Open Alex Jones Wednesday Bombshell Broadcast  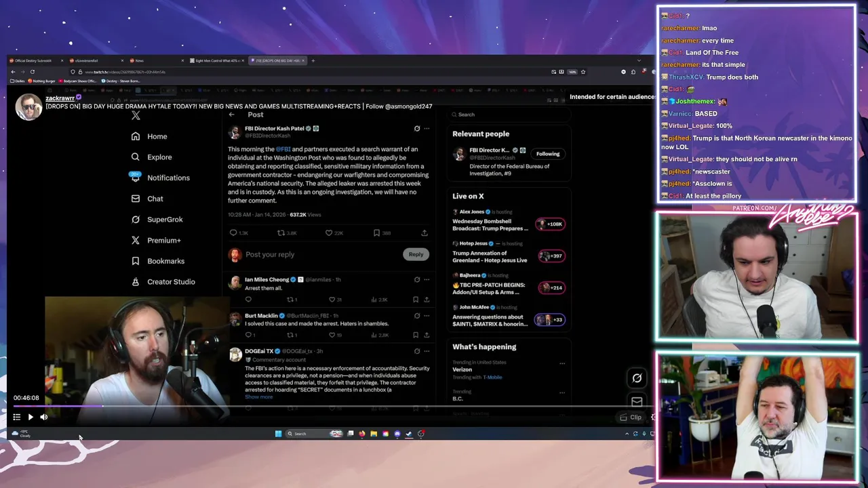click(508, 220)
